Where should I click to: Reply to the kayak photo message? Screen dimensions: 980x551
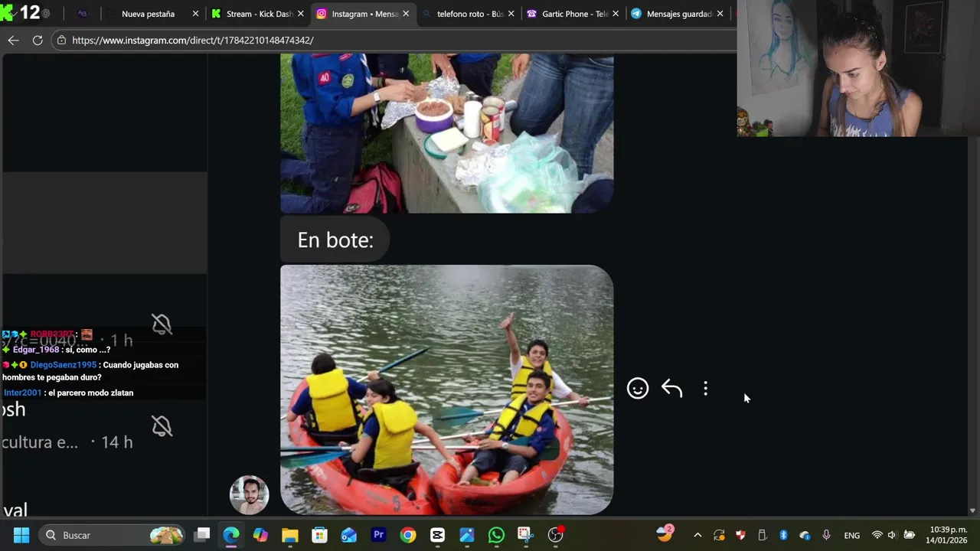[671, 389]
